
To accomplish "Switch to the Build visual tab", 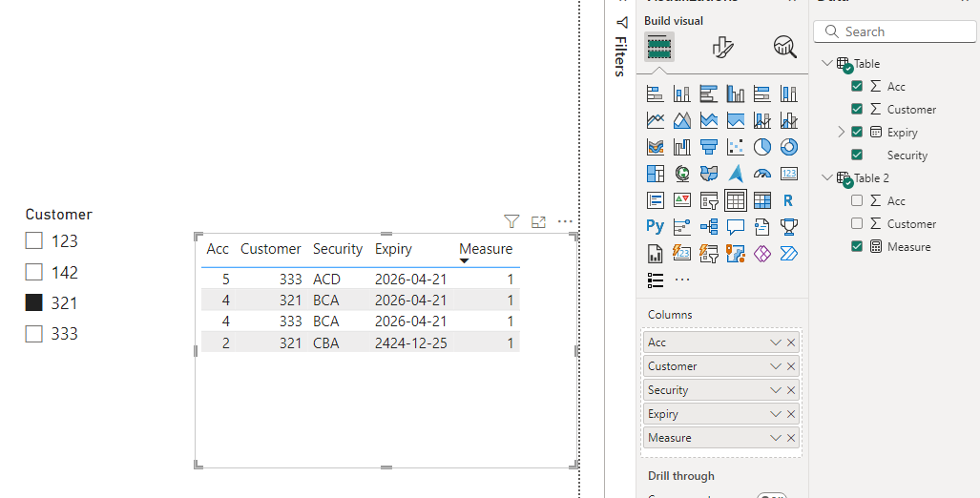I will (x=659, y=47).
